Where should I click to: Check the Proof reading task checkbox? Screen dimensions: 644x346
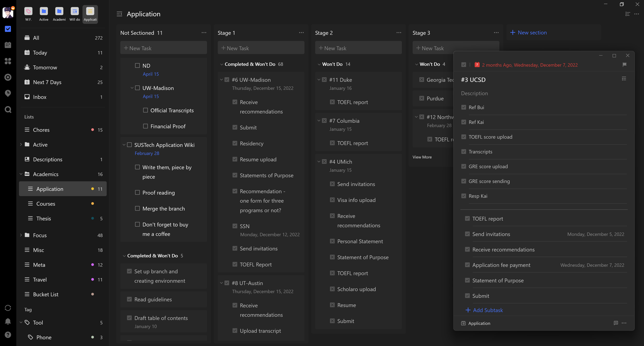(x=137, y=192)
